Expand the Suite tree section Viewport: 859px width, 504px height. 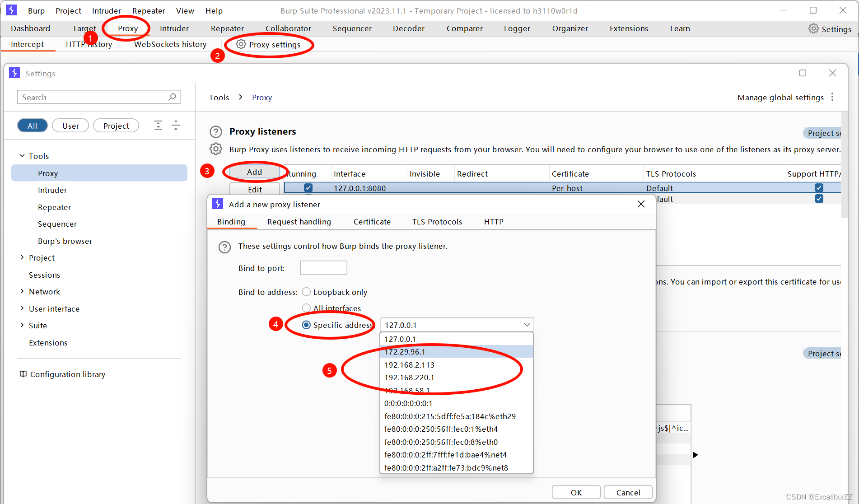pos(22,325)
